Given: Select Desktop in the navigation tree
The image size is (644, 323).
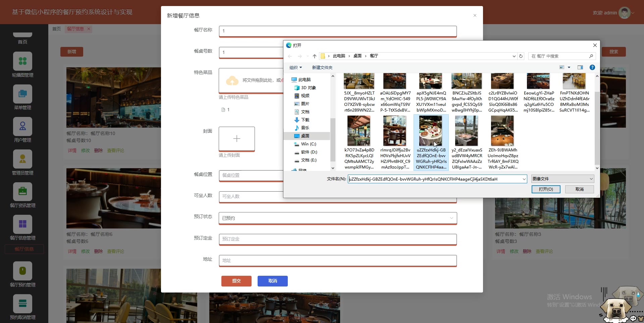Looking at the screenshot, I should (x=305, y=136).
